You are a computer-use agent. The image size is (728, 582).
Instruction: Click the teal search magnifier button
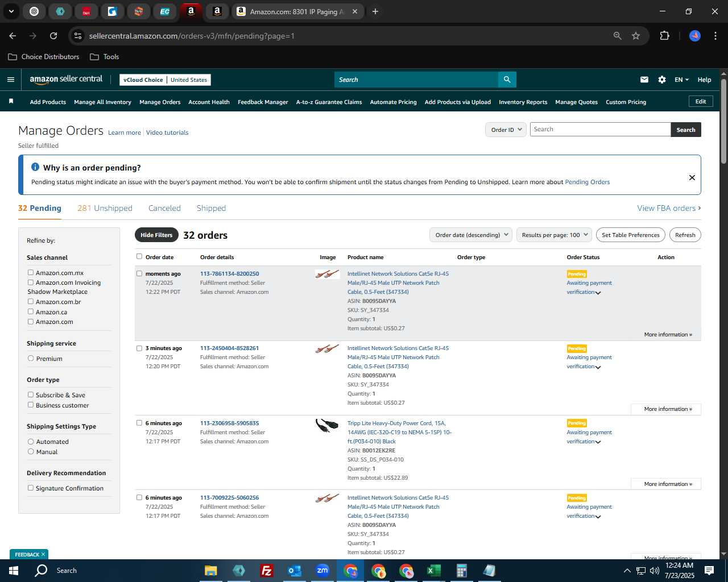click(x=507, y=80)
